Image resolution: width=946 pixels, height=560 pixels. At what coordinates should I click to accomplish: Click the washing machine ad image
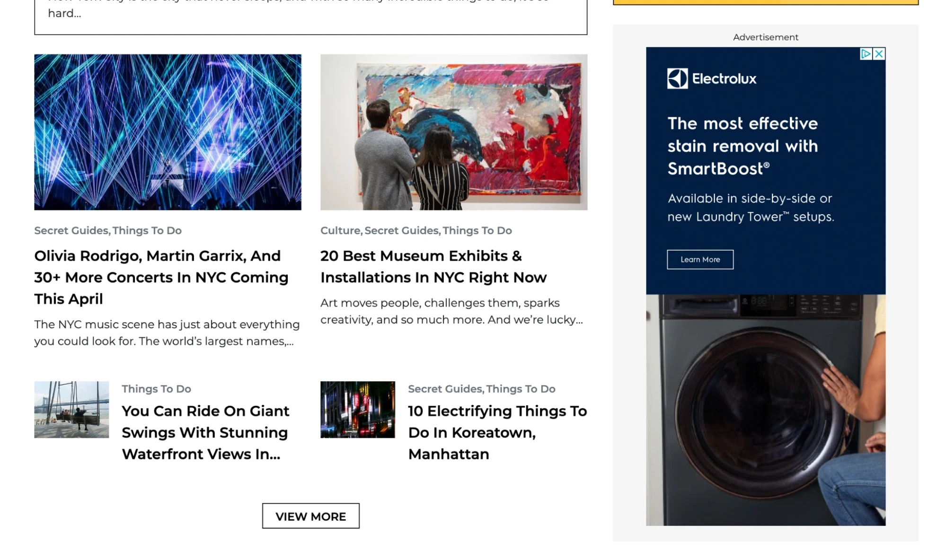pos(765,410)
